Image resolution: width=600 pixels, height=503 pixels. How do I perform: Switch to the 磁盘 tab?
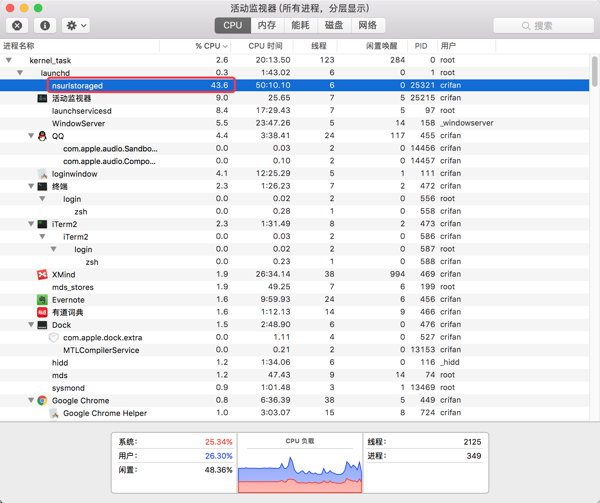334,26
